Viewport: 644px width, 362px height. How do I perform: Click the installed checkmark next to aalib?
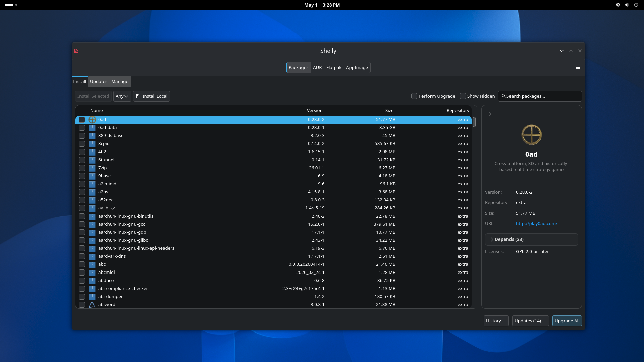click(113, 208)
